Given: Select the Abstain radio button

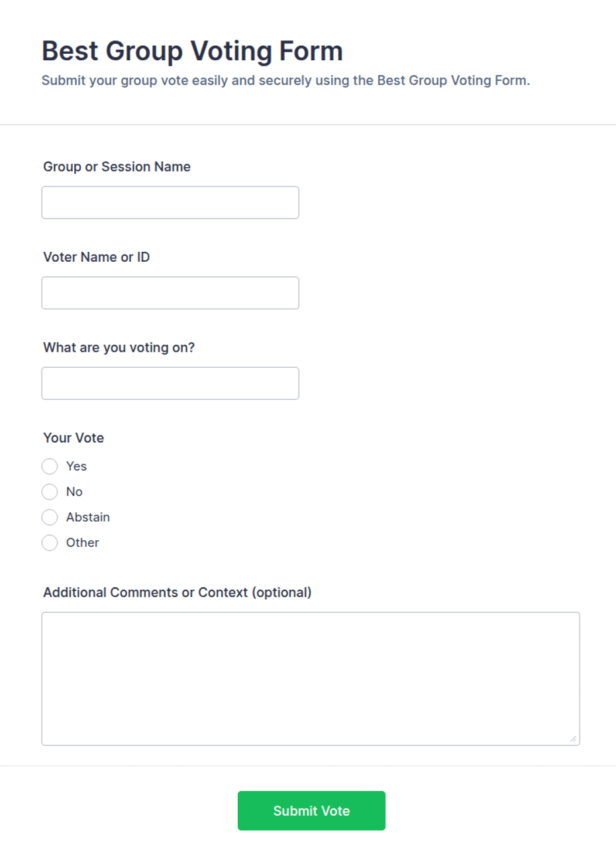Looking at the screenshot, I should [50, 517].
